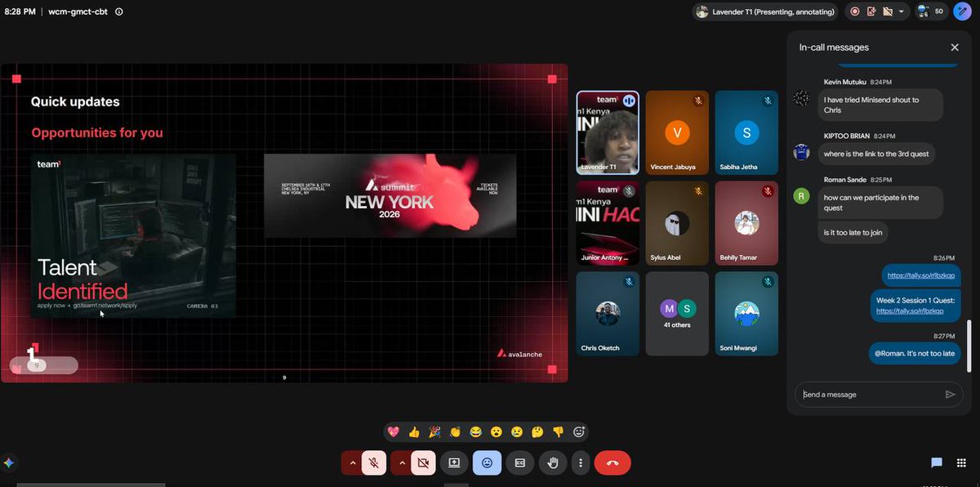Click the Present now screen share button

[454, 463]
